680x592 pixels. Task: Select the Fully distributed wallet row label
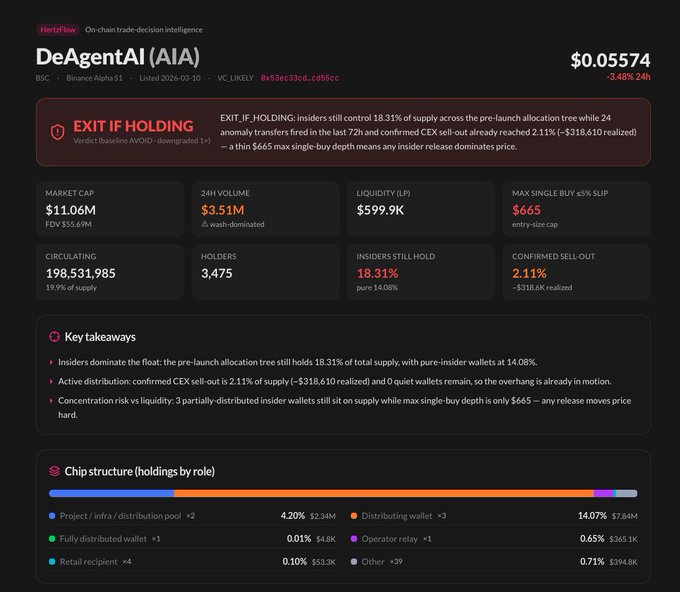103,539
